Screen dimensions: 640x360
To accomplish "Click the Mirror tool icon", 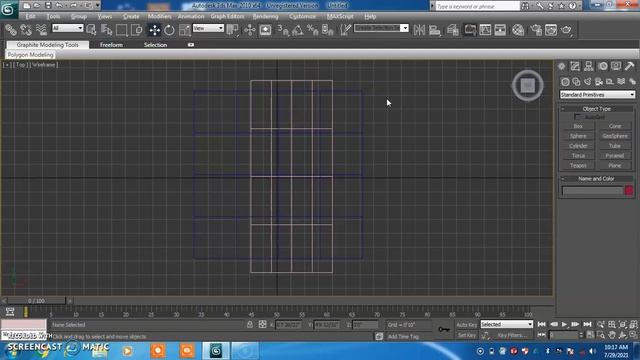I will (x=419, y=30).
